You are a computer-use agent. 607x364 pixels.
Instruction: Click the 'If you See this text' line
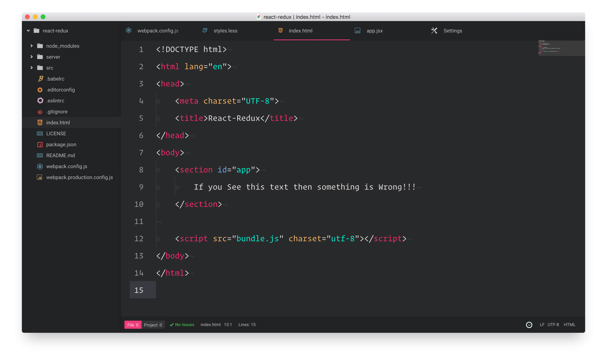coord(305,187)
